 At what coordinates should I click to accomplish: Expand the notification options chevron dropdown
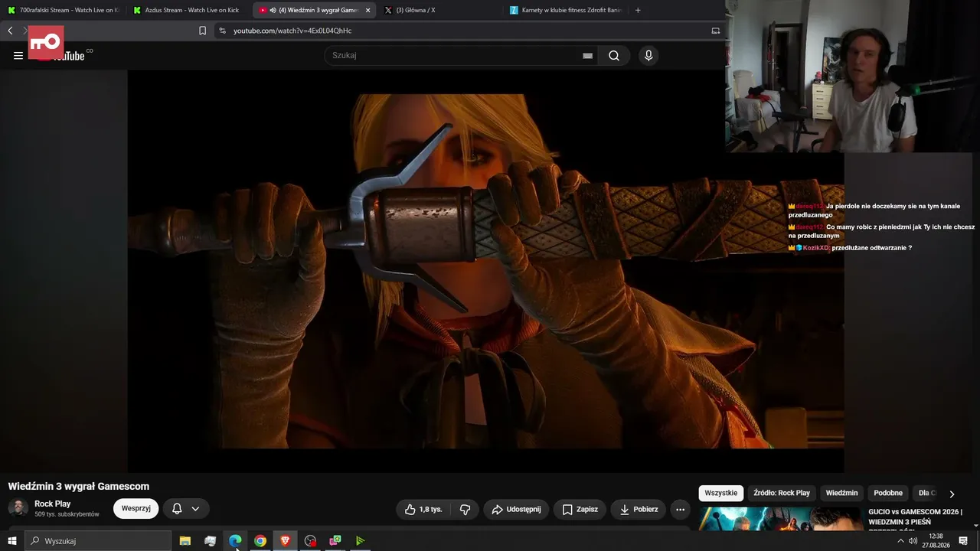click(195, 509)
